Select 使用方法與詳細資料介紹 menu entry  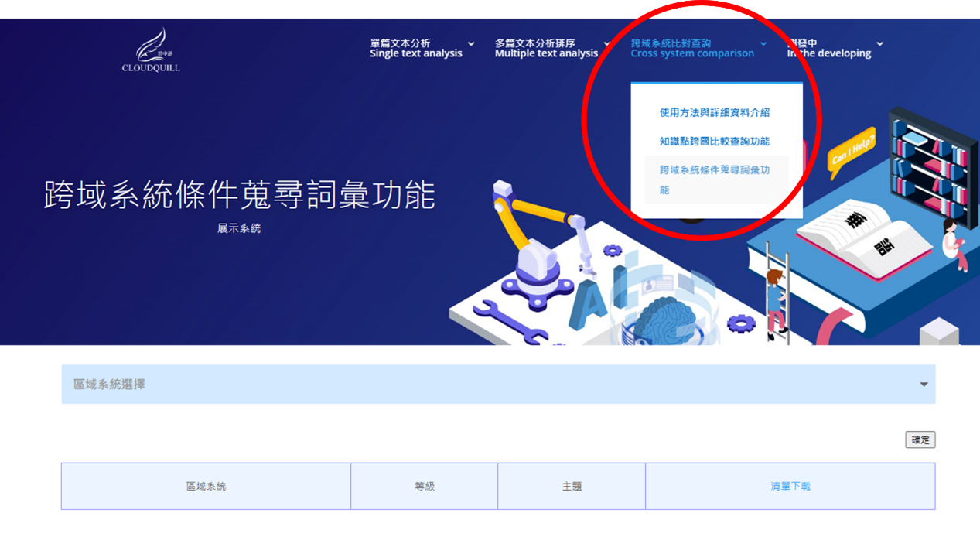click(x=715, y=112)
